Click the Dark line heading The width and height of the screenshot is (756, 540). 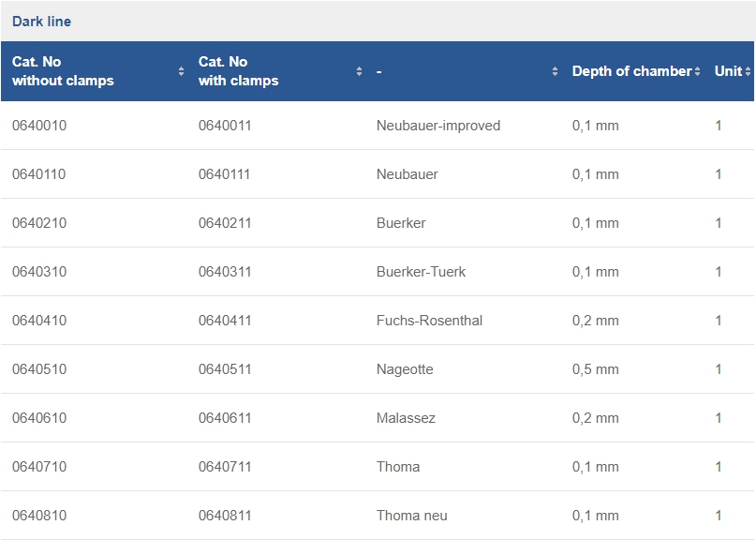(x=41, y=22)
